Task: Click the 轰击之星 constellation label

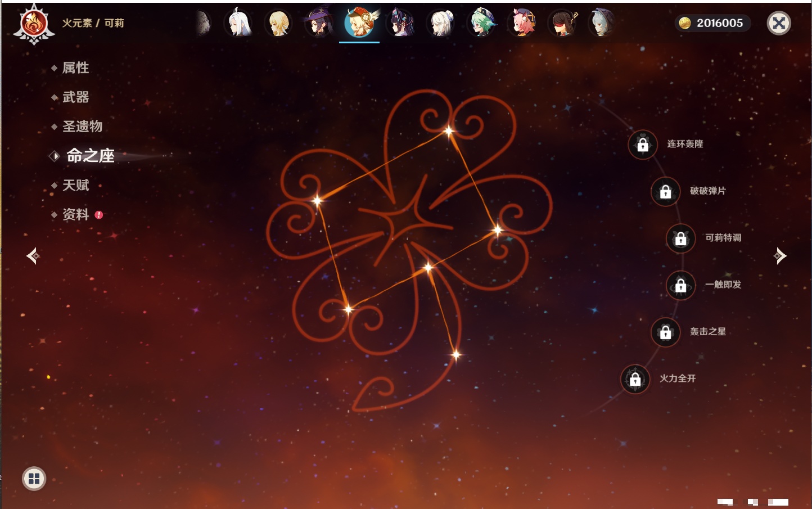Action: point(708,331)
